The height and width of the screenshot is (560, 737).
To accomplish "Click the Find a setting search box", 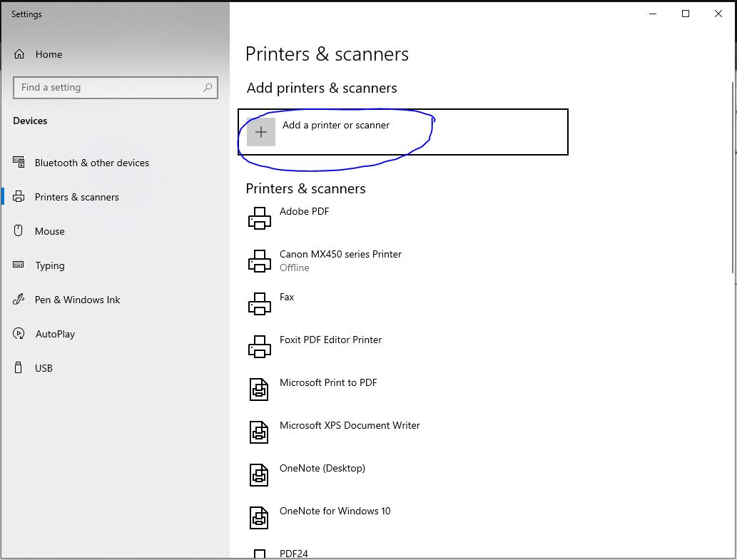I will click(x=107, y=88).
